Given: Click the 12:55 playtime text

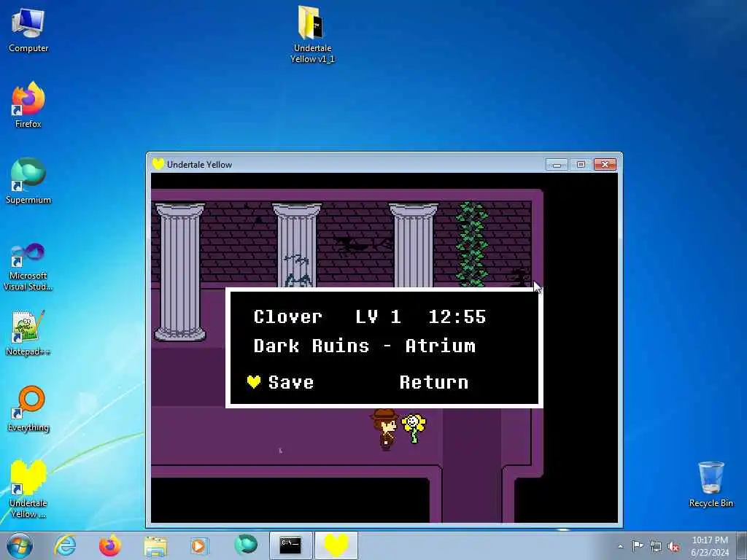Looking at the screenshot, I should coord(457,316).
